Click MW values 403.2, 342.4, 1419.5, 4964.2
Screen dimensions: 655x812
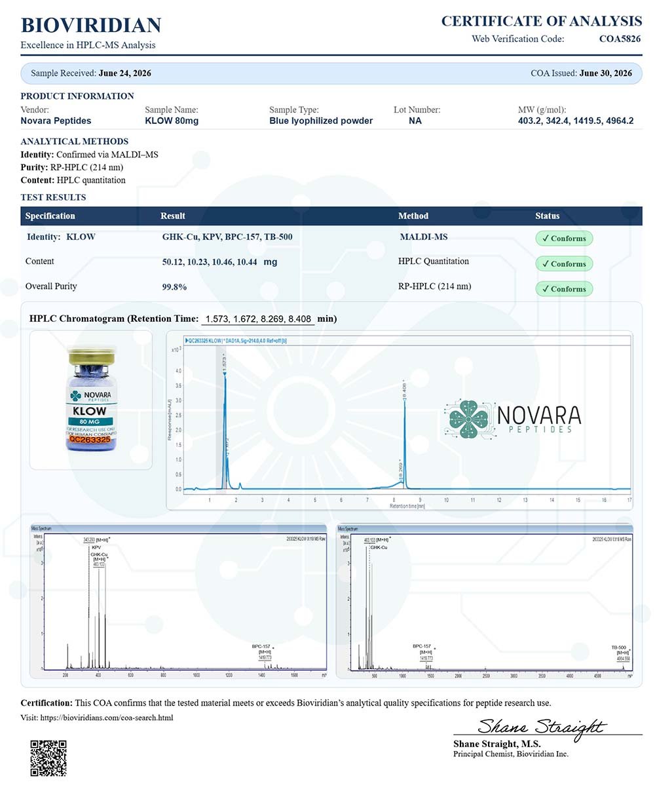pos(576,121)
